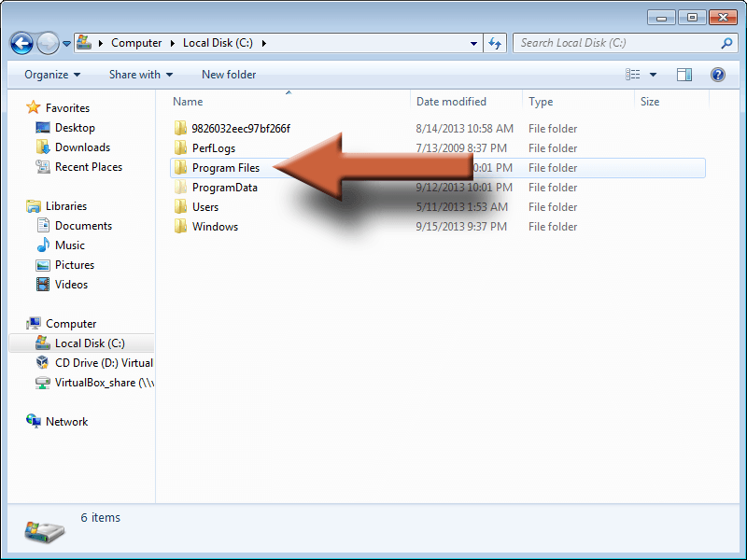Expand the arrow before Computer in address bar
This screenshot has width=747, height=560.
click(101, 43)
